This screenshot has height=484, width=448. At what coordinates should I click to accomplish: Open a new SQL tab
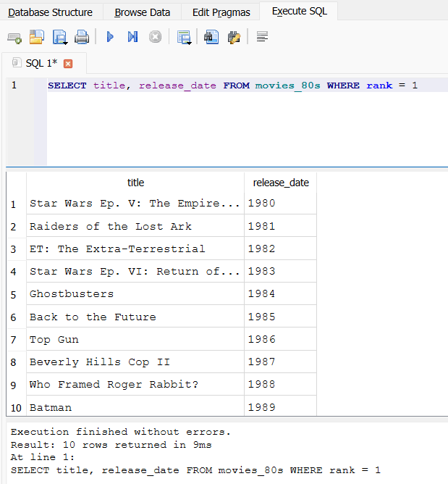[x=14, y=37]
